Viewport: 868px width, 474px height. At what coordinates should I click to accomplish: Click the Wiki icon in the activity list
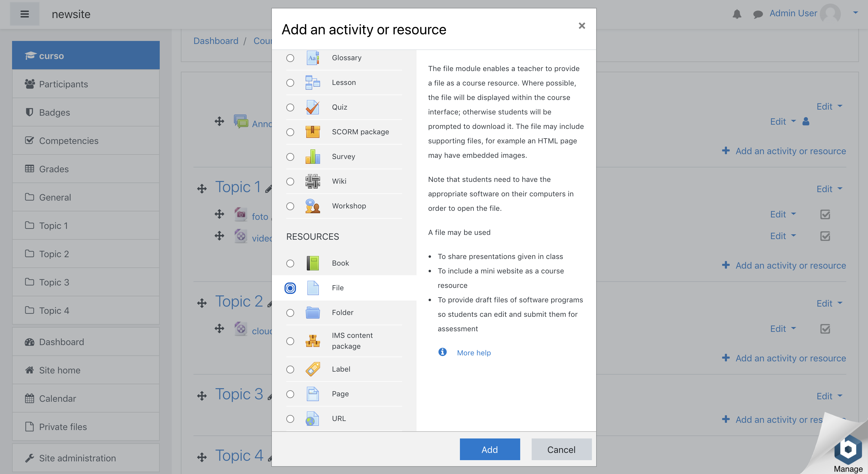click(x=312, y=182)
